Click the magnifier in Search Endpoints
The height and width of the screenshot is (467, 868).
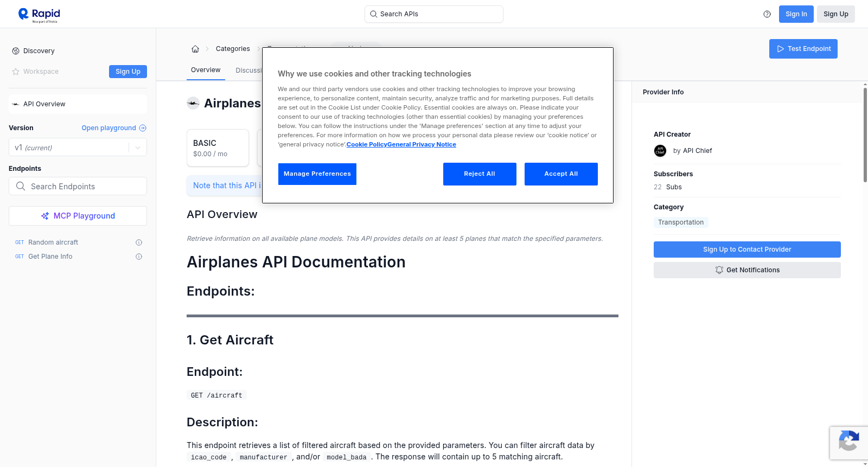click(x=21, y=186)
